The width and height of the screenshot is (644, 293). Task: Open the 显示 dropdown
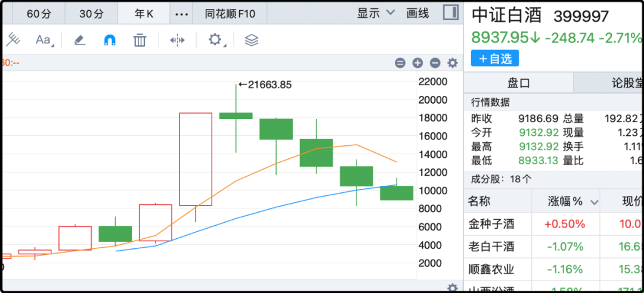pos(376,13)
